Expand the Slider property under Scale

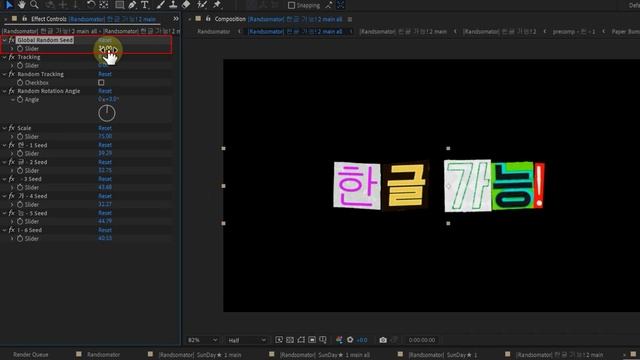[12, 137]
